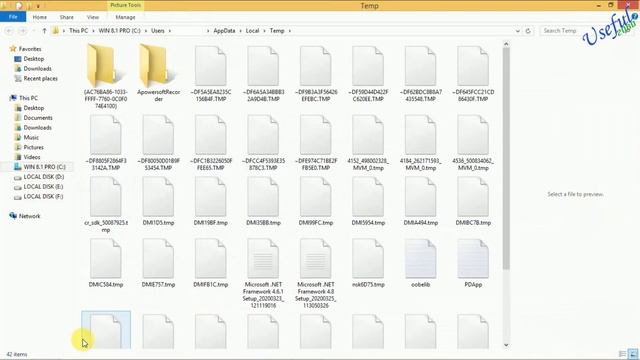Select the DMIBC7B.tmp file

tap(473, 202)
